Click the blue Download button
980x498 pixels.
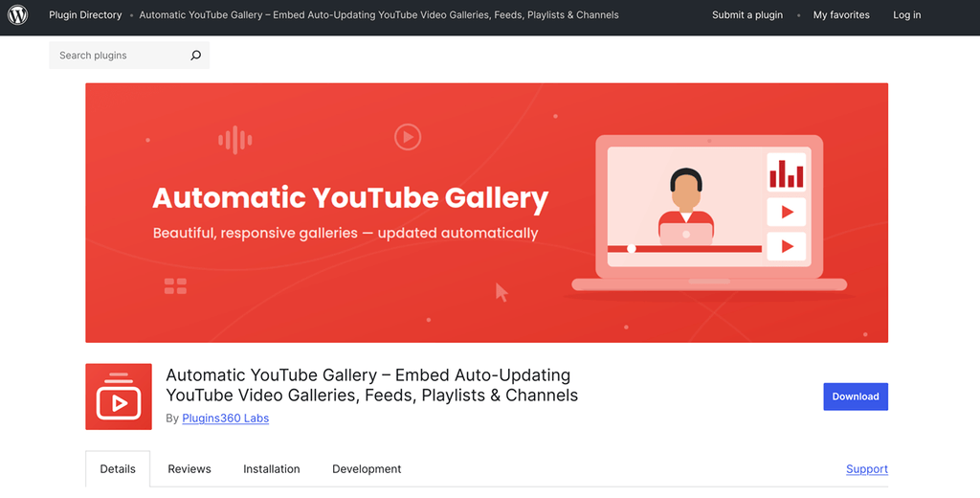[x=856, y=396]
